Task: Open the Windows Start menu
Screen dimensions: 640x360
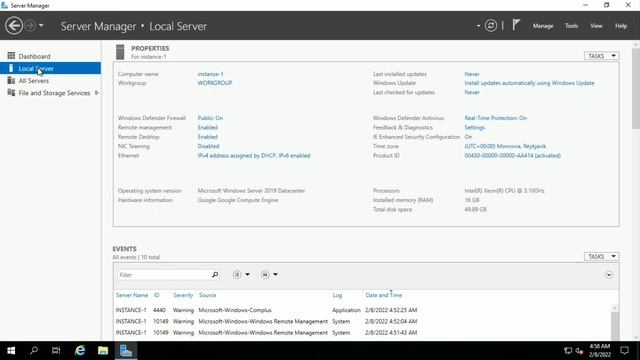Action: 11,351
